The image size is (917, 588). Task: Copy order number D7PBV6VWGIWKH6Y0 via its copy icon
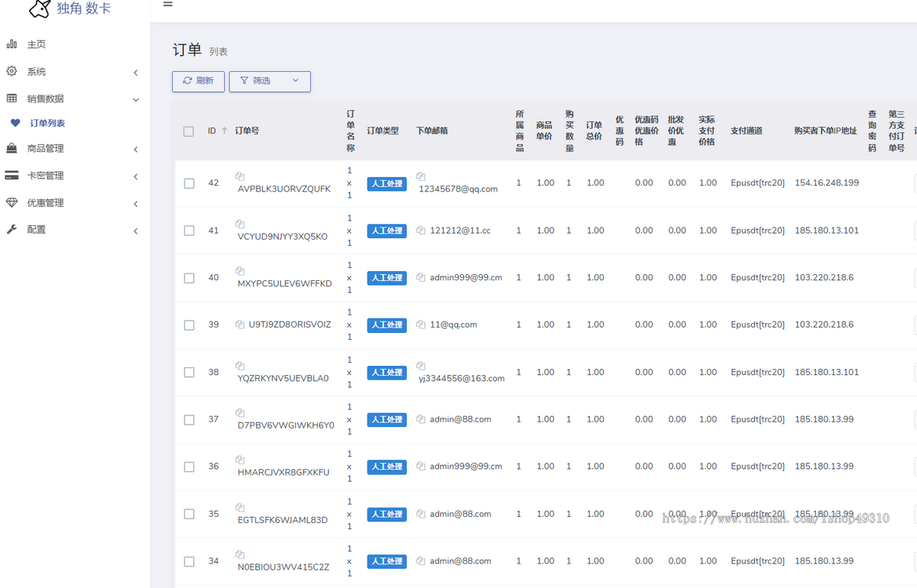point(240,413)
